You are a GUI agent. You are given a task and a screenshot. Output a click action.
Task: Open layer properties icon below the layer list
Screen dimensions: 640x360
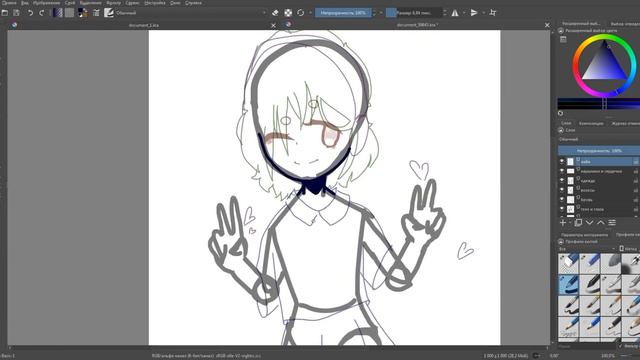(x=612, y=222)
